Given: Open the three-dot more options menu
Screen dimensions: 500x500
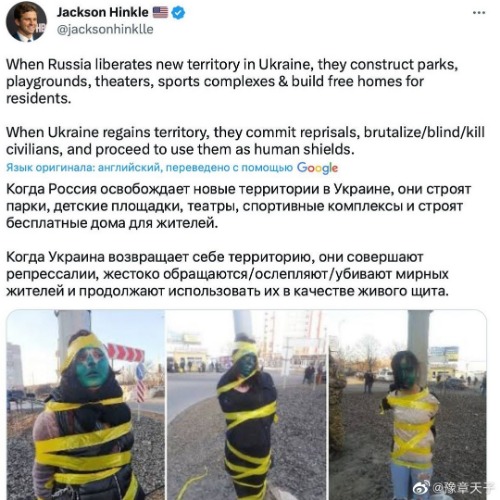Looking at the screenshot, I should (479, 13).
